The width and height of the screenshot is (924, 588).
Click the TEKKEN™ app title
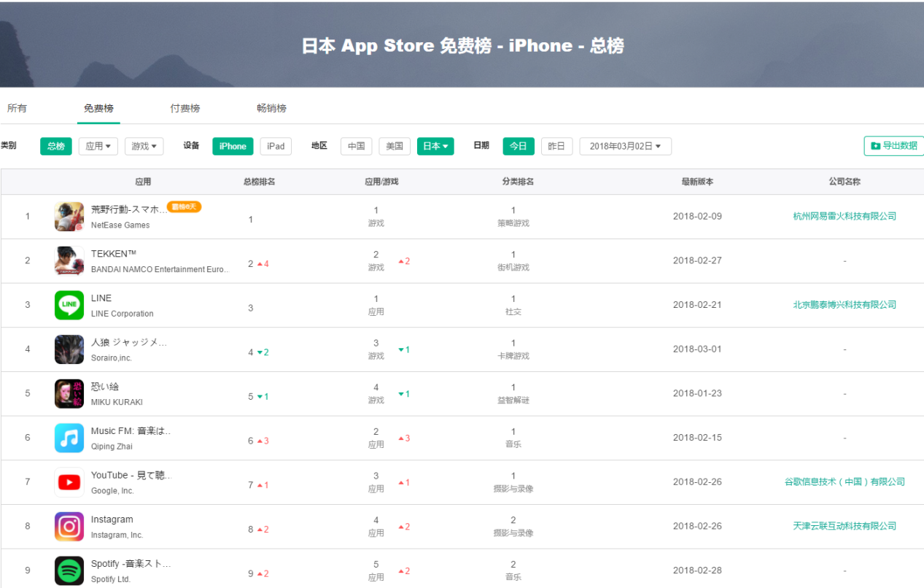coord(114,254)
